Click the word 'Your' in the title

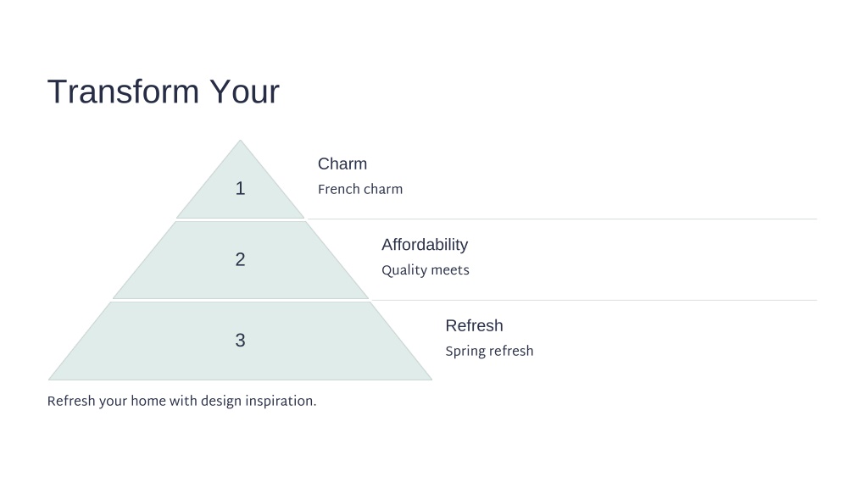[245, 91]
